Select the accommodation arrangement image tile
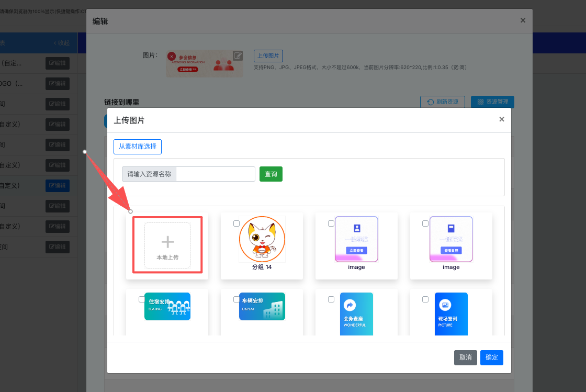This screenshot has height=392, width=586. pyautogui.click(x=167, y=306)
